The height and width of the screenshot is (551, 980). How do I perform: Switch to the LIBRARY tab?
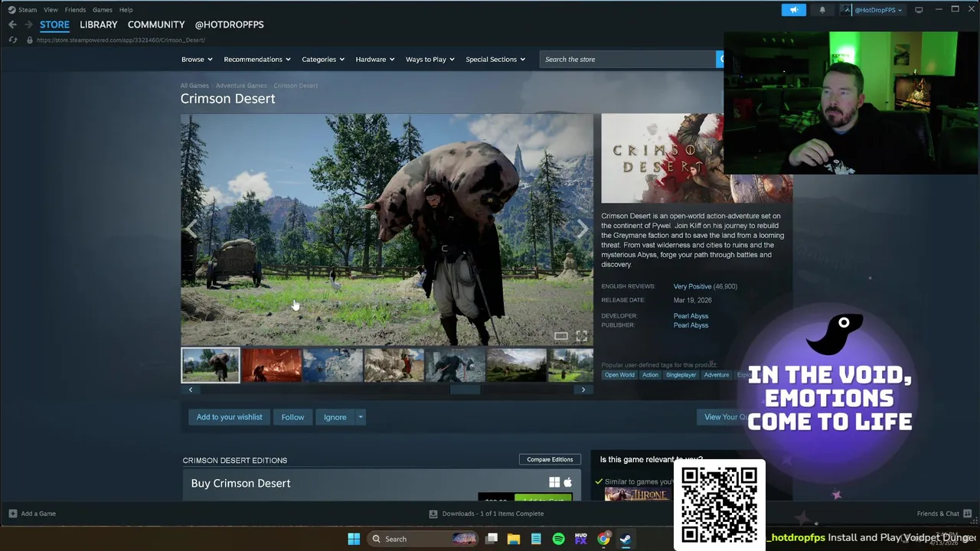pos(99,24)
